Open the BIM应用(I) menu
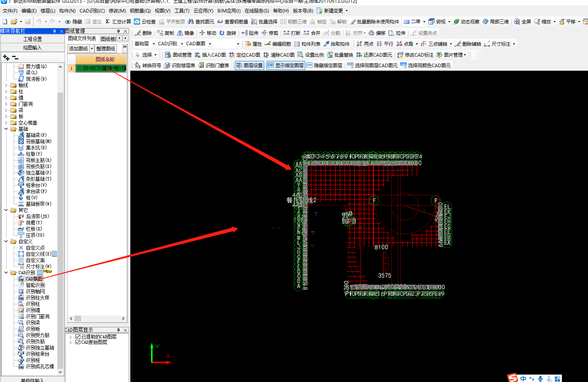588x382 pixels. pos(229,11)
